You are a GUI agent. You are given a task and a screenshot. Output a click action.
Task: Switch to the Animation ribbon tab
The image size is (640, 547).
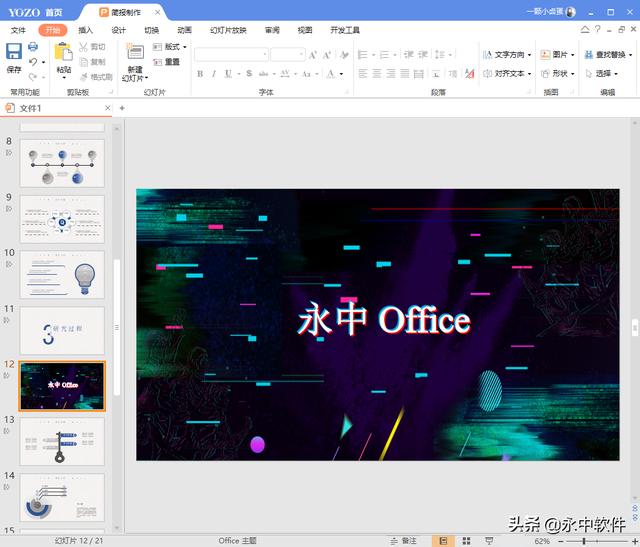click(x=184, y=30)
